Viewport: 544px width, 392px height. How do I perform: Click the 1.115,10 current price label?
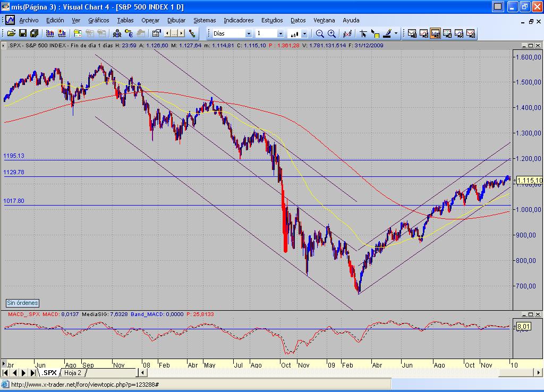pyautogui.click(x=530, y=181)
